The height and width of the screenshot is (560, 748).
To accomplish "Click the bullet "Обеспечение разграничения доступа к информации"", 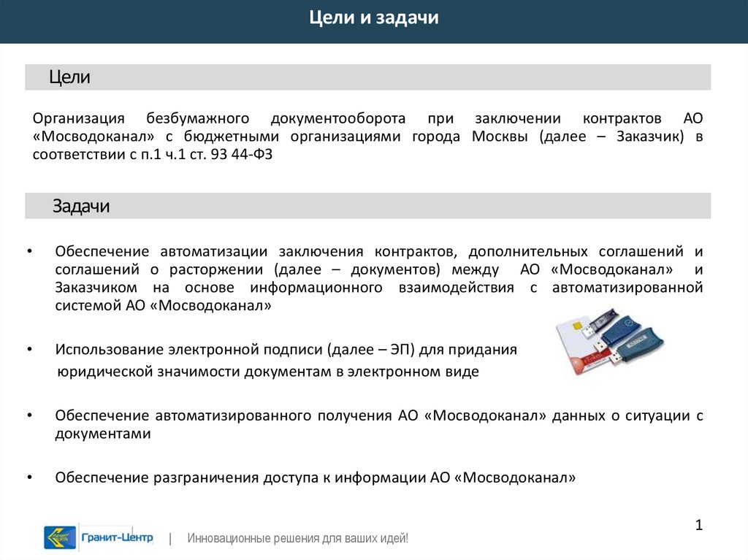I will click(x=316, y=477).
